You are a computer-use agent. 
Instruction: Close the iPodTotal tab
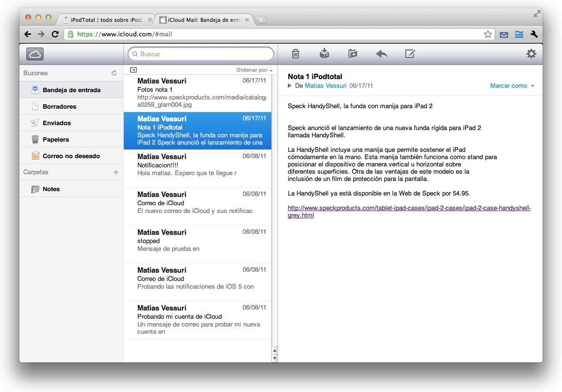(x=150, y=20)
